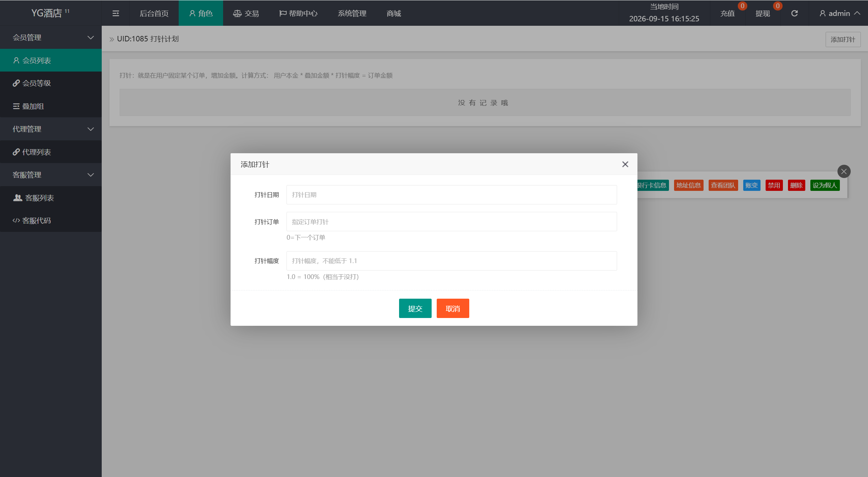Open the 商城 top menu
The image size is (868, 477).
click(x=394, y=13)
